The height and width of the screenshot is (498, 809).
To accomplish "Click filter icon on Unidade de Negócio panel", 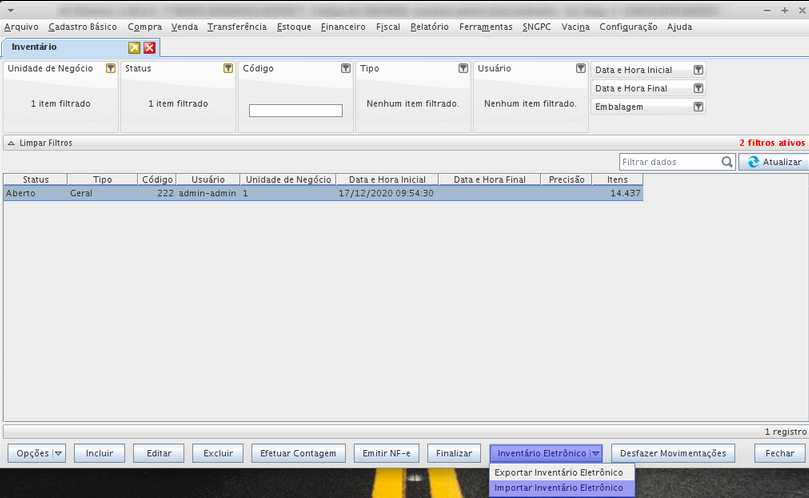I will (x=111, y=69).
